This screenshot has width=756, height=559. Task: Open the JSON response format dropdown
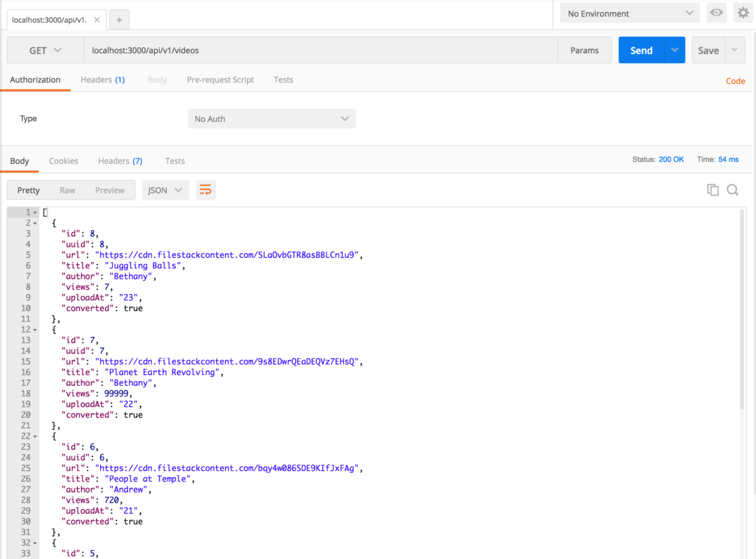point(165,189)
